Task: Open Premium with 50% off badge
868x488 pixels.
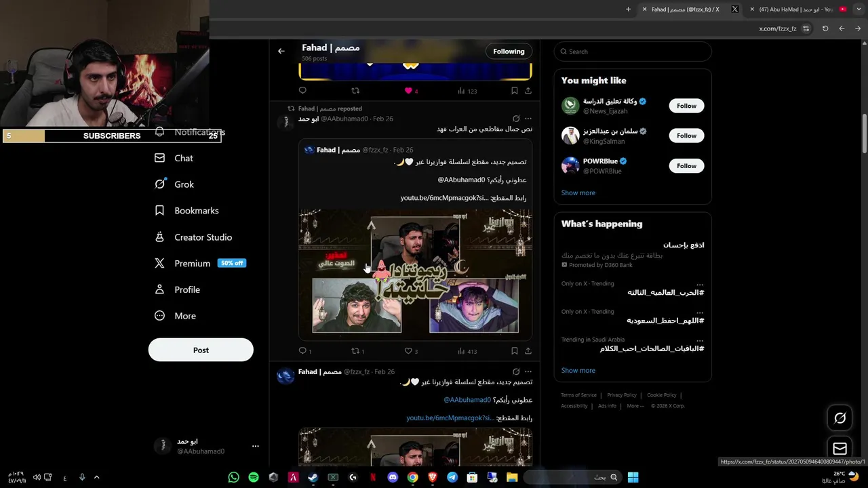Action: (x=200, y=263)
